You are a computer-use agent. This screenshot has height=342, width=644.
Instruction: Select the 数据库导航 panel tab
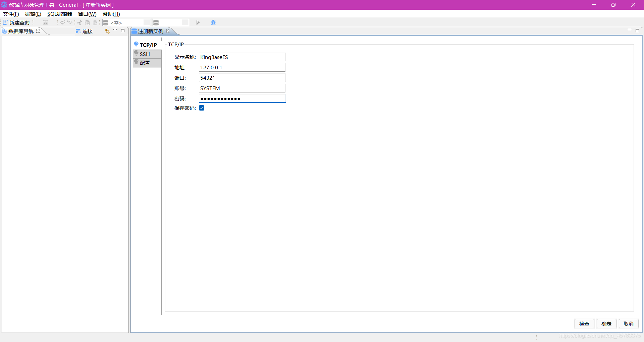21,31
